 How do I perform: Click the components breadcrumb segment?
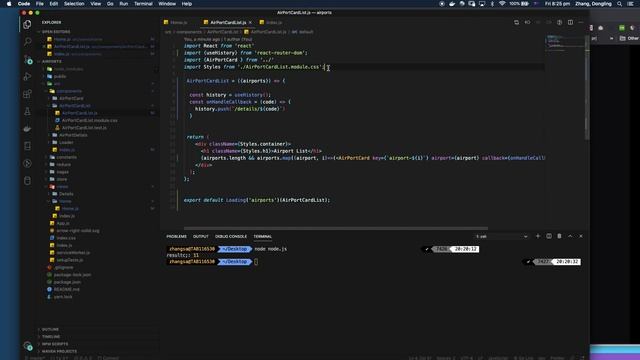189,32
